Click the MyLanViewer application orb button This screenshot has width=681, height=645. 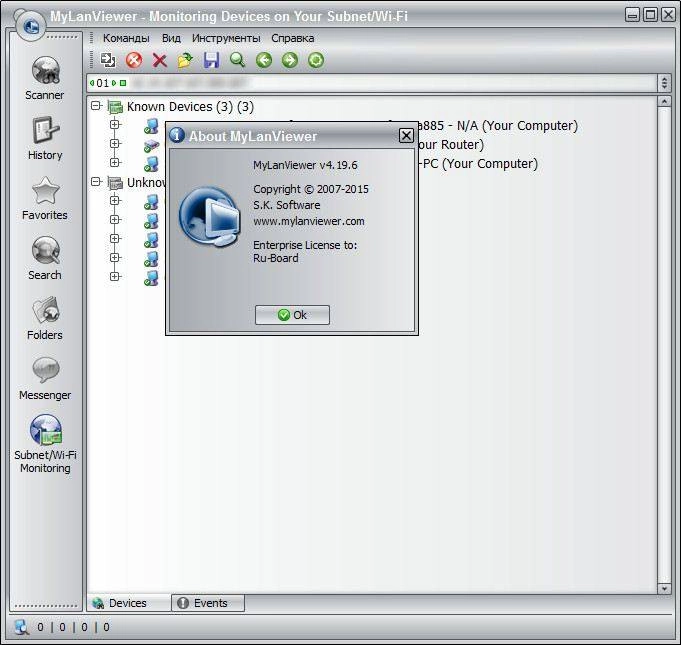point(30,26)
